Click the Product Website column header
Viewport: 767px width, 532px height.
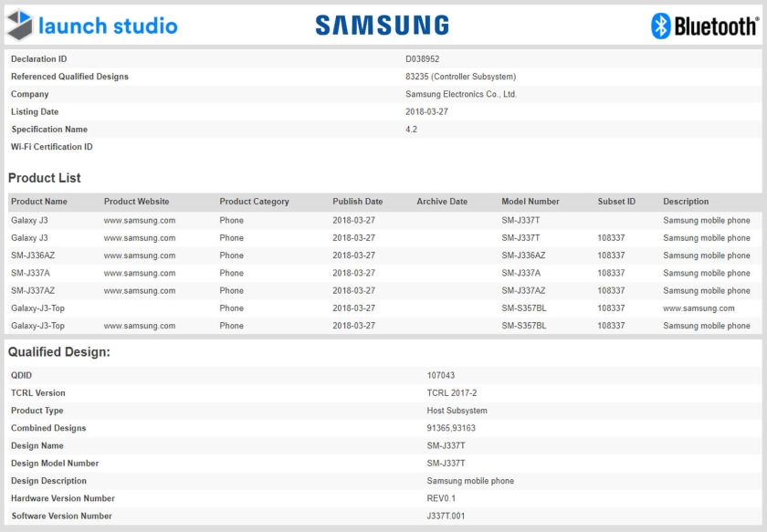coord(136,202)
